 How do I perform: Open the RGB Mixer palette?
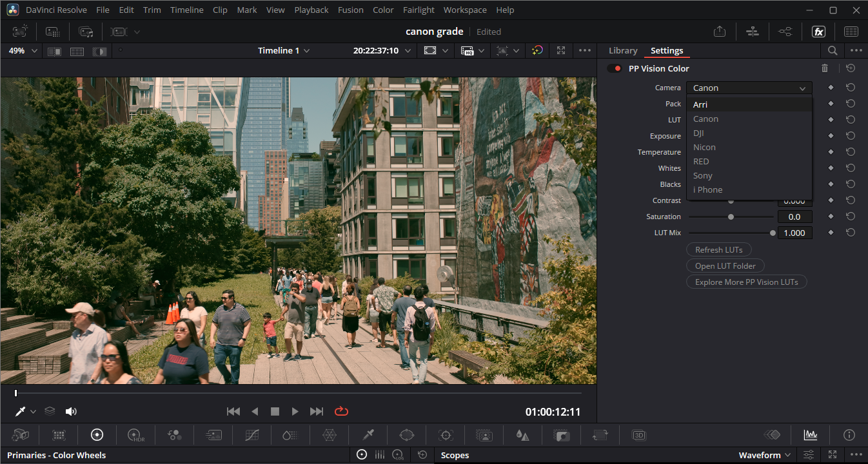[x=175, y=435]
